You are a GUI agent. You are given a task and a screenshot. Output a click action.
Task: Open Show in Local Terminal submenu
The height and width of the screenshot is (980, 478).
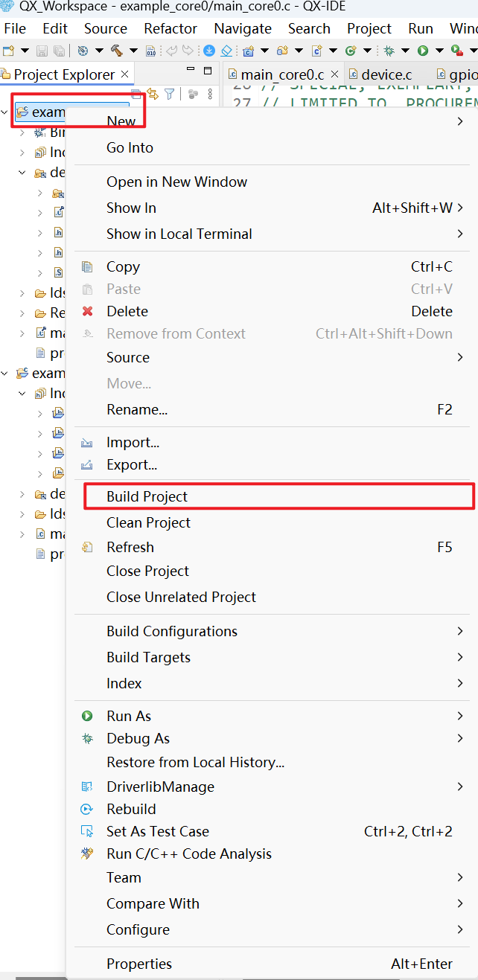[273, 234]
